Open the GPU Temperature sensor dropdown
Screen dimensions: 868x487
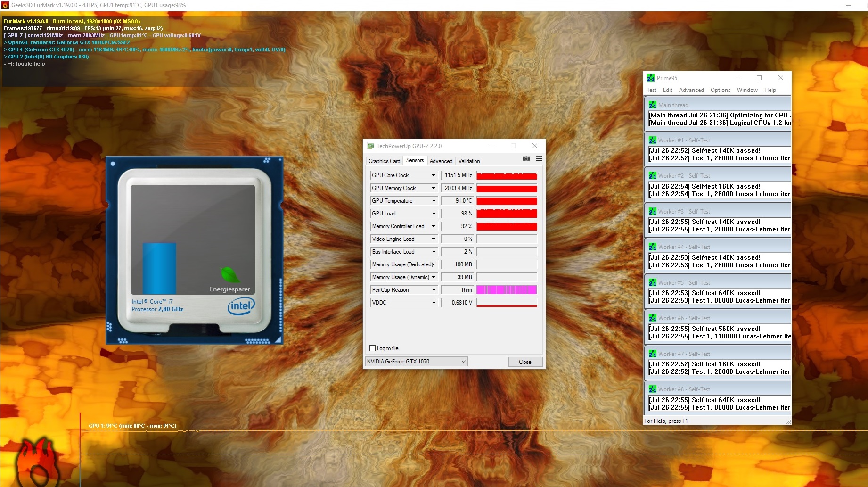434,201
